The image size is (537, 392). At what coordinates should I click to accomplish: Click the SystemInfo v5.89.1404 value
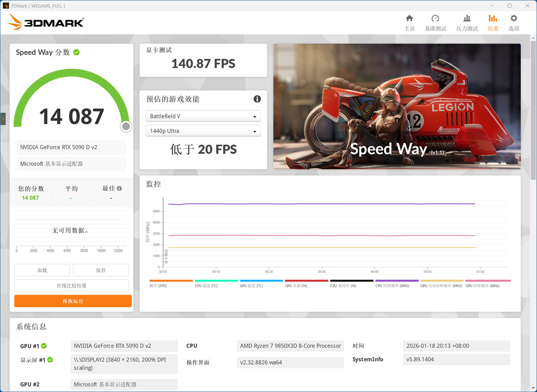pos(456,359)
